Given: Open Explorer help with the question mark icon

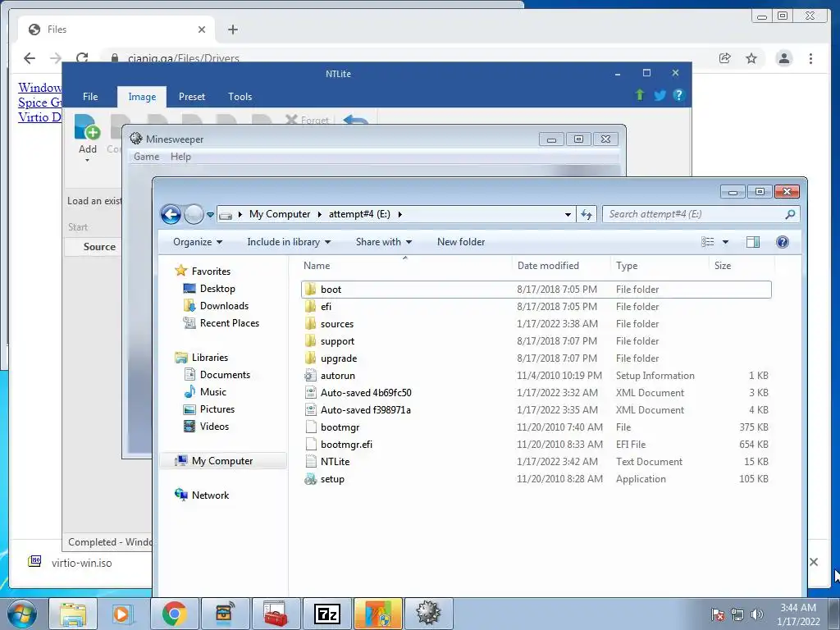Looking at the screenshot, I should [x=782, y=242].
